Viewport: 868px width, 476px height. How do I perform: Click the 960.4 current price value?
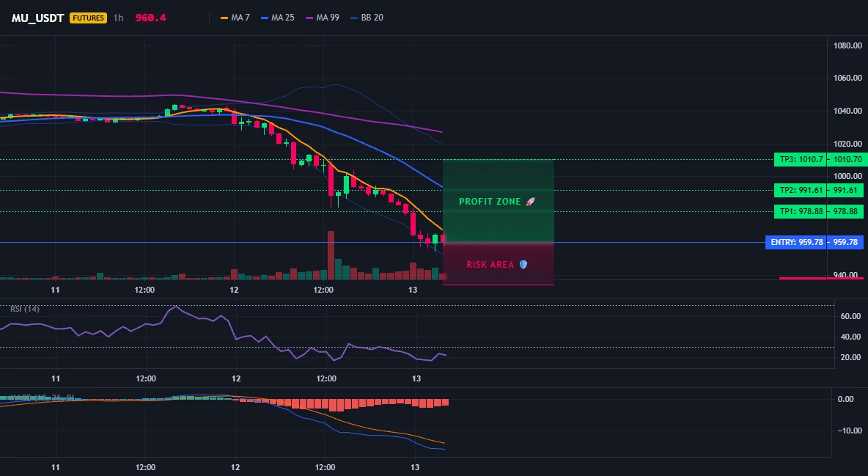tap(150, 18)
